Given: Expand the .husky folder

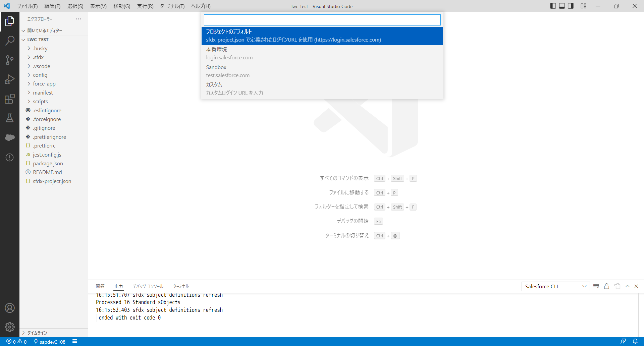Looking at the screenshot, I should (54, 49).
